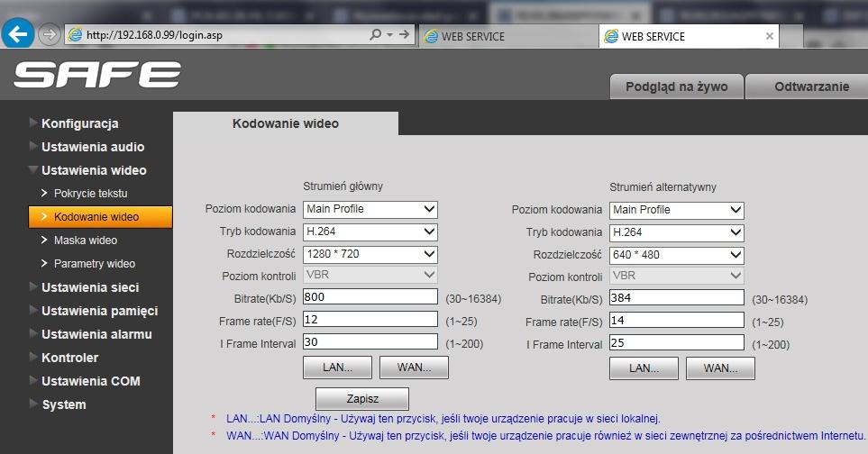The image size is (868, 454).
Task: Expand the Ustawienia COM section
Action: point(86,381)
